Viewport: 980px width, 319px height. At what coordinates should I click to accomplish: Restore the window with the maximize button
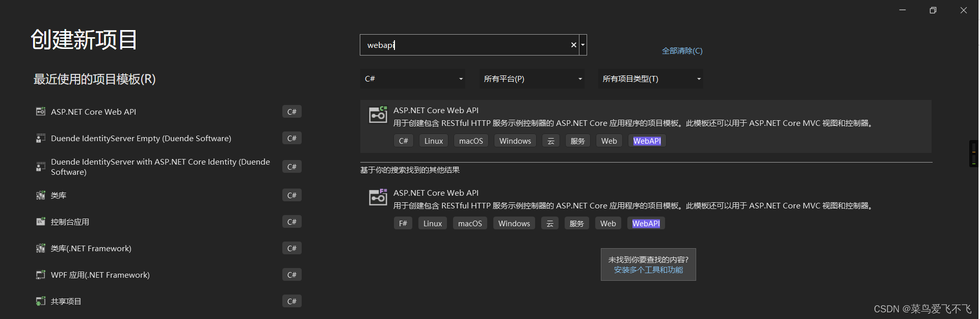coord(933,10)
